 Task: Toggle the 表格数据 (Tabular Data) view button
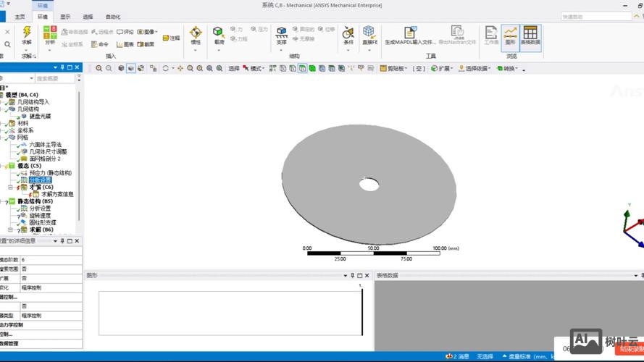pyautogui.click(x=530, y=35)
